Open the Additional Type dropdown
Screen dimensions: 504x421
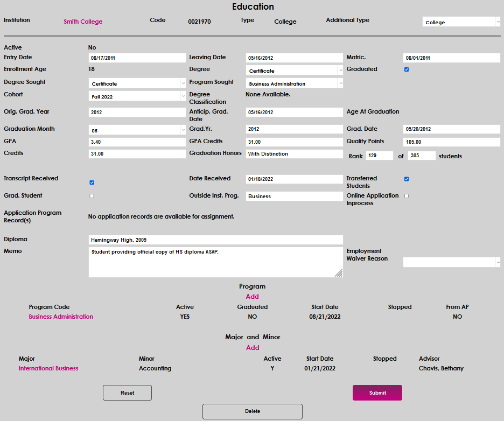(461, 22)
